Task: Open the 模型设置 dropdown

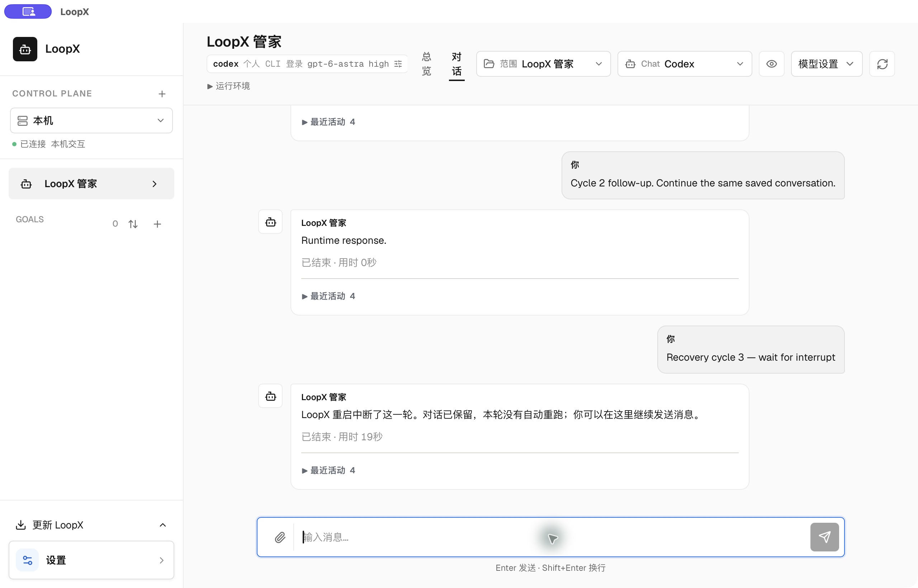Action: [827, 64]
